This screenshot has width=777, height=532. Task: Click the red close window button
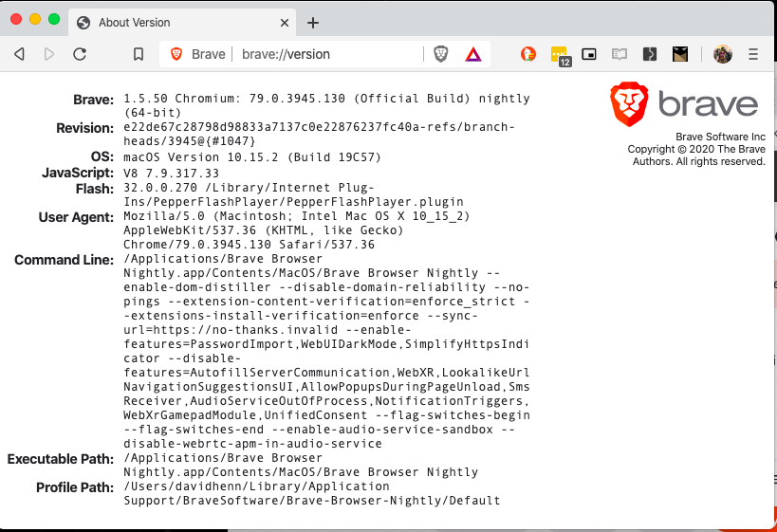click(16, 19)
